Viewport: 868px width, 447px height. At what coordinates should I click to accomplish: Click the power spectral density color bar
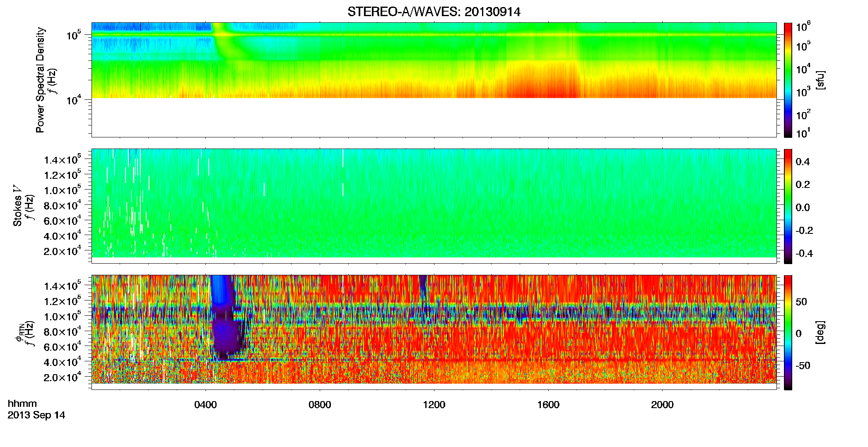coord(788,80)
